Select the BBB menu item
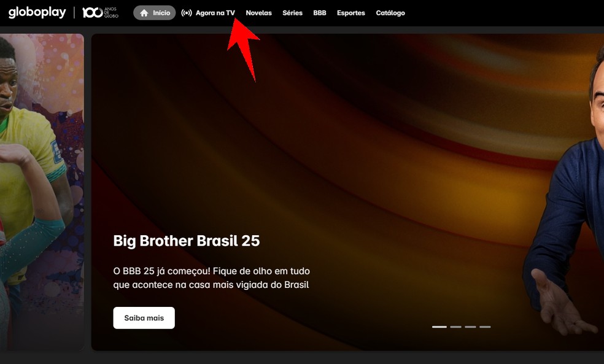 [320, 13]
